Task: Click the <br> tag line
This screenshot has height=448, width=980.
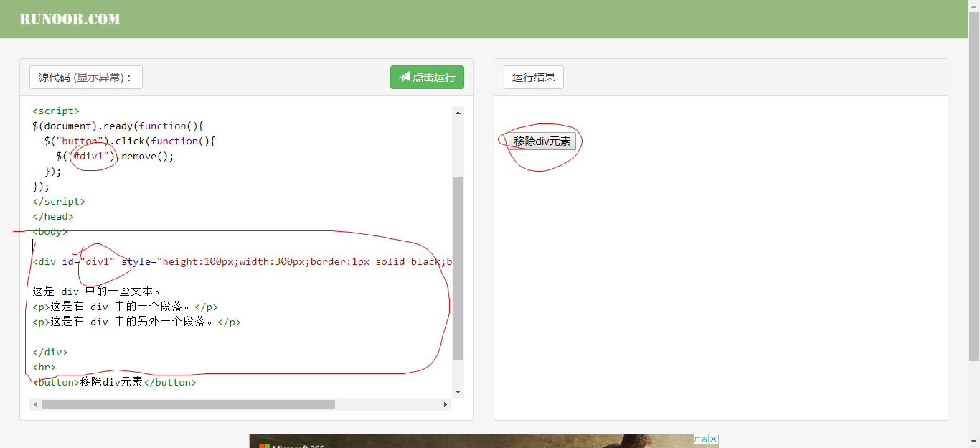Action: (x=44, y=368)
